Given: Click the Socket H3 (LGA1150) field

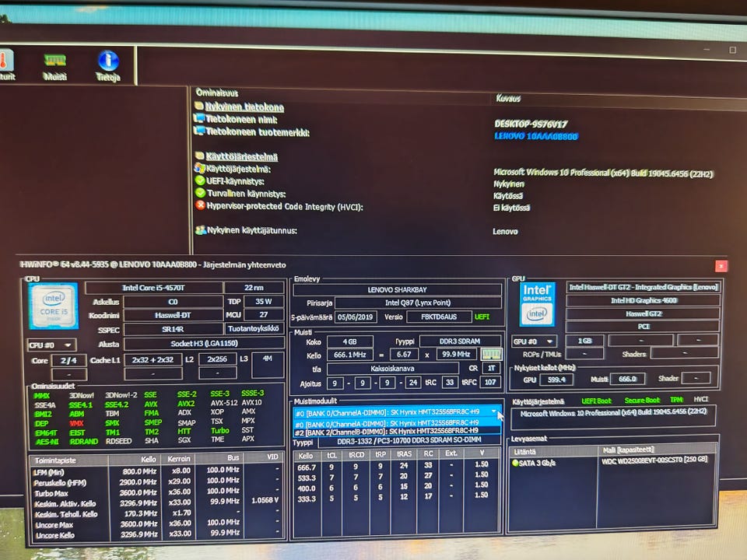Looking at the screenshot, I should (x=204, y=343).
